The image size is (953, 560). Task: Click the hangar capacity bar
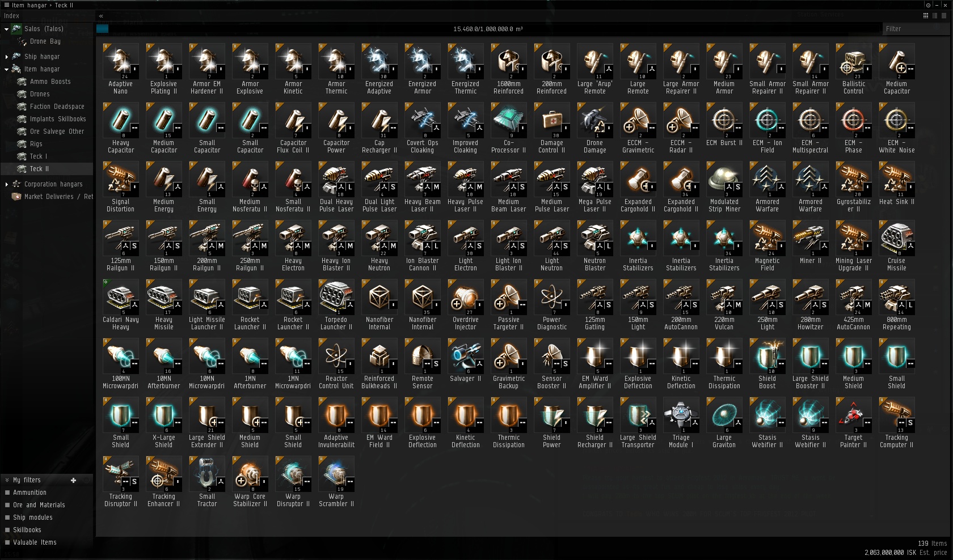coord(488,29)
